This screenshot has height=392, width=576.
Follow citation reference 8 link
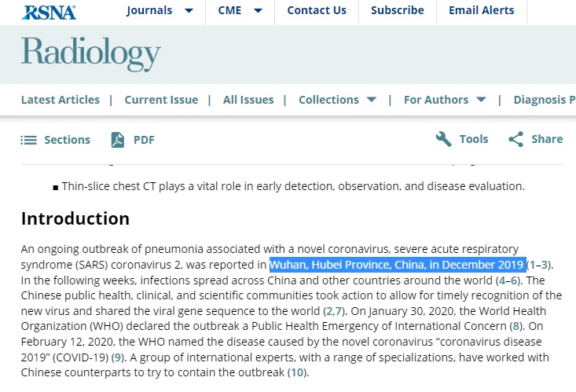tap(515, 326)
